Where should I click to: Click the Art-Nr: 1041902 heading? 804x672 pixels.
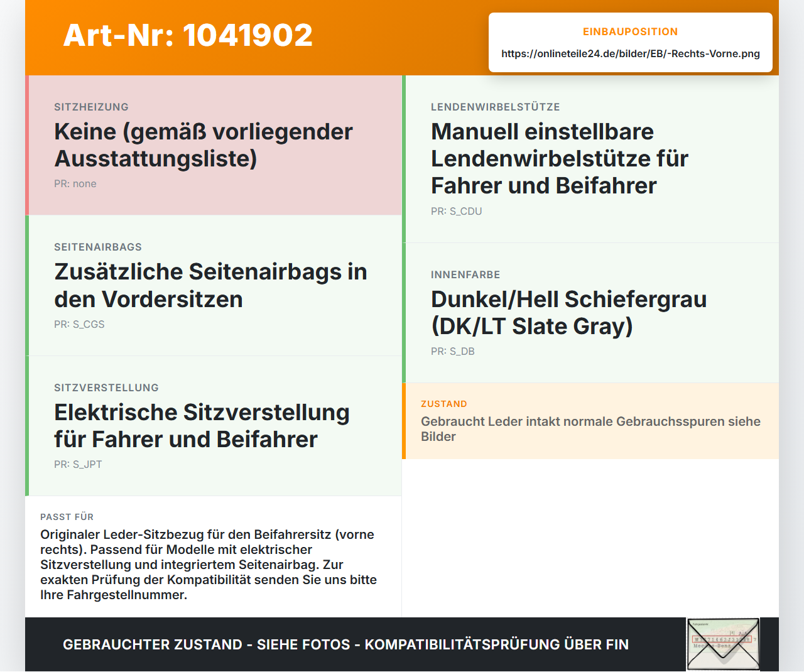pos(188,35)
